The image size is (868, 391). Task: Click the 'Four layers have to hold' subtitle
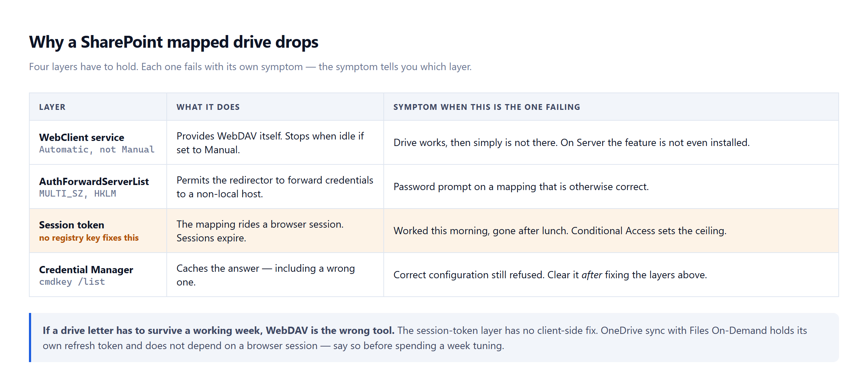tap(250, 67)
